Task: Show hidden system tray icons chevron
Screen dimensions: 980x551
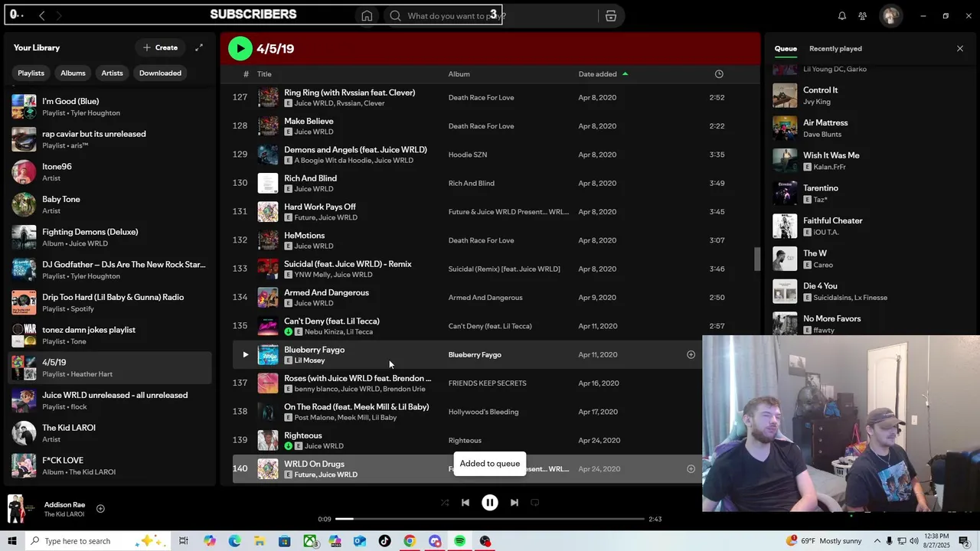Action: 877,541
